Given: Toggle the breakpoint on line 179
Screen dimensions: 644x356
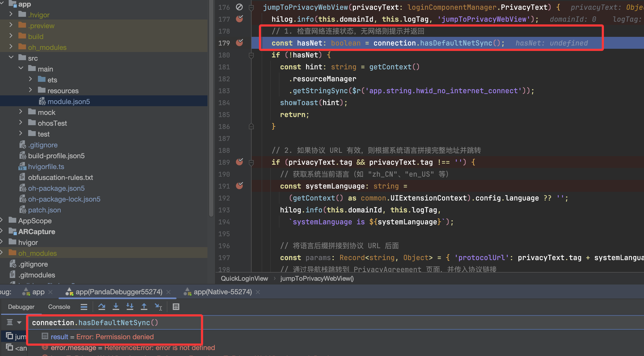Looking at the screenshot, I should coord(239,43).
